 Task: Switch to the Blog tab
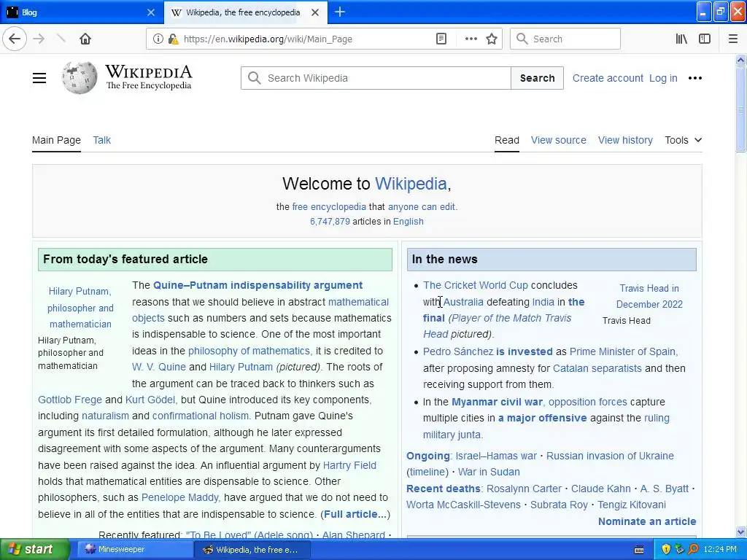tap(82, 12)
